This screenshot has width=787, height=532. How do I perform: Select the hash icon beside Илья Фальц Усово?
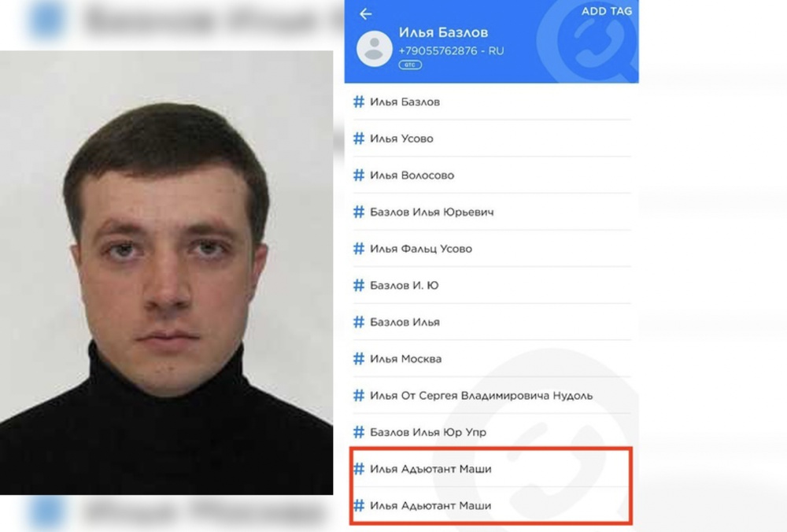click(358, 249)
